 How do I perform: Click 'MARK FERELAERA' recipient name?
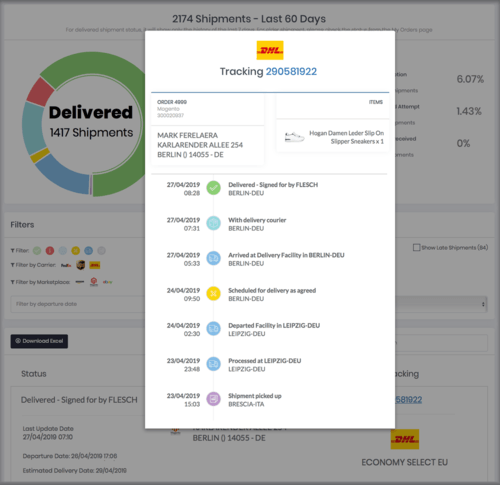(x=187, y=135)
